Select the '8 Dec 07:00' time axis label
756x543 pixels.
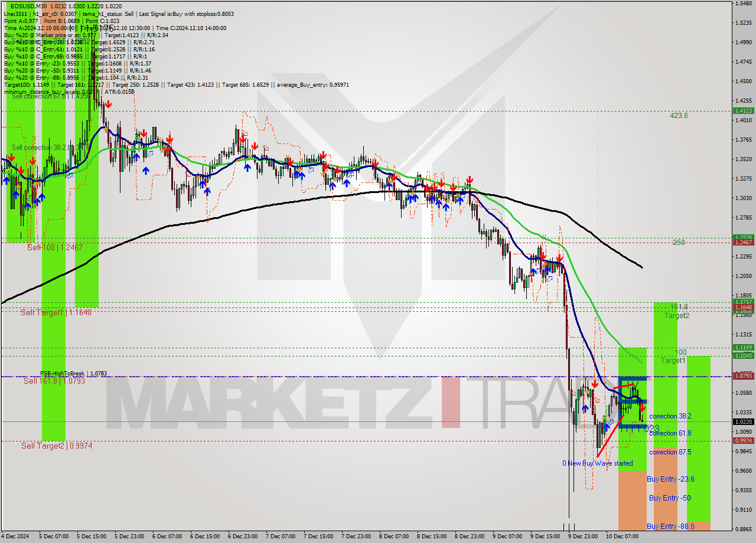(393, 537)
